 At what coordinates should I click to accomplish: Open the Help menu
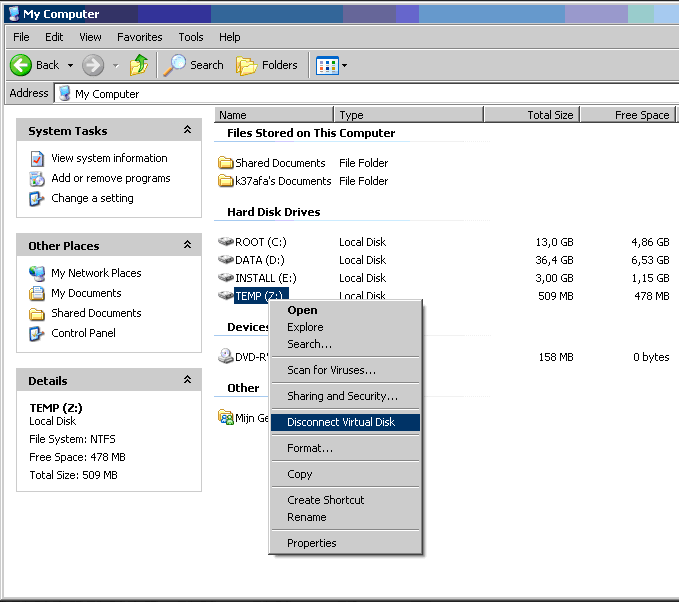pos(230,37)
